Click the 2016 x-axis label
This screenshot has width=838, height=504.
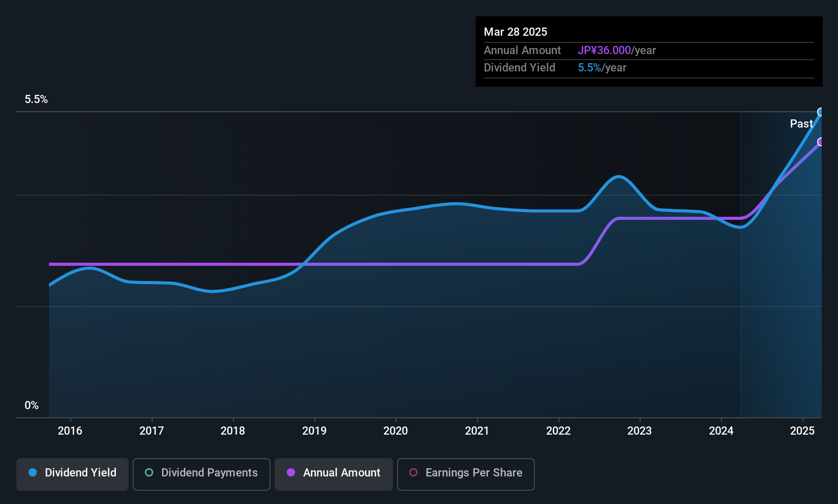pos(70,431)
